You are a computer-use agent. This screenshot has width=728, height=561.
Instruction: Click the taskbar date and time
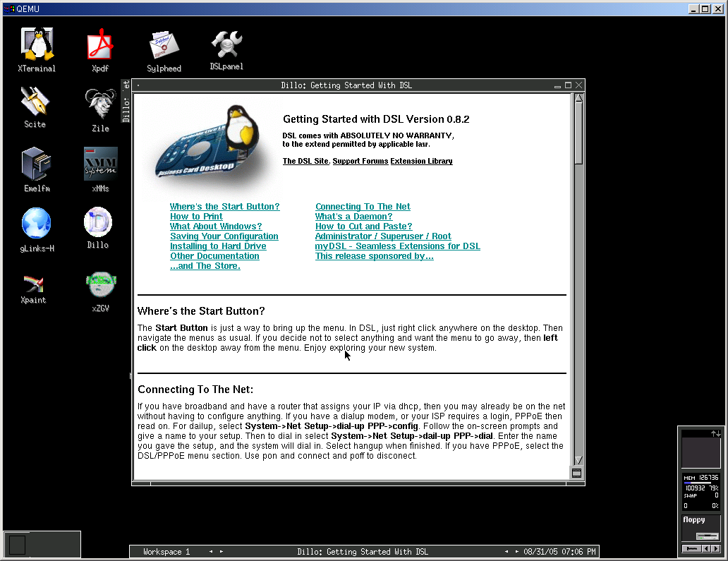(x=559, y=552)
